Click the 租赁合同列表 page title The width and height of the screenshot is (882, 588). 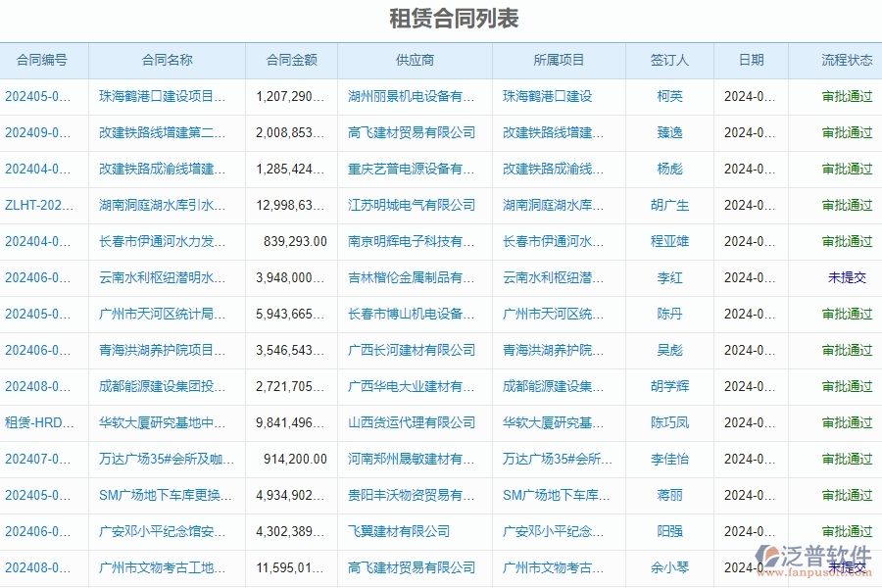click(441, 17)
